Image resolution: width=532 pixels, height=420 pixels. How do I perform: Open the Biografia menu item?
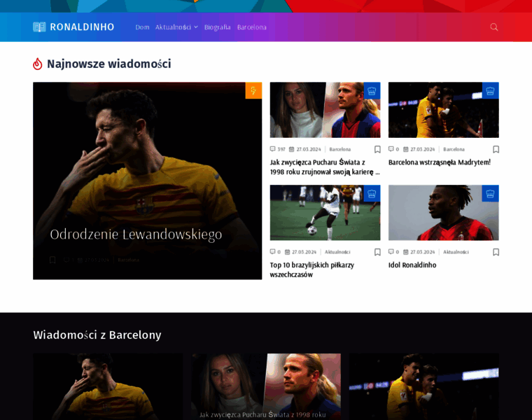pos(217,27)
